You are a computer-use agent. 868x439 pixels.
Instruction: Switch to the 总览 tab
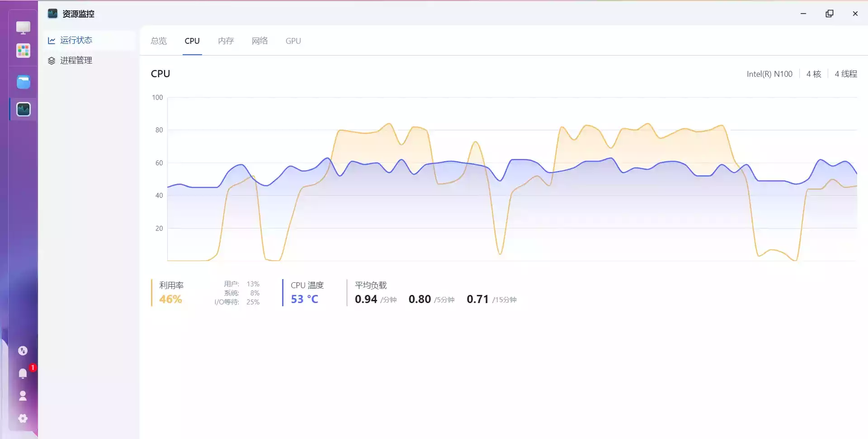(x=159, y=41)
